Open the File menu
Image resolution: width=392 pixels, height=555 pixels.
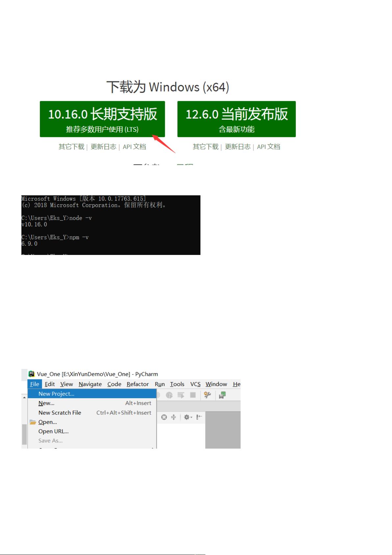(35, 384)
